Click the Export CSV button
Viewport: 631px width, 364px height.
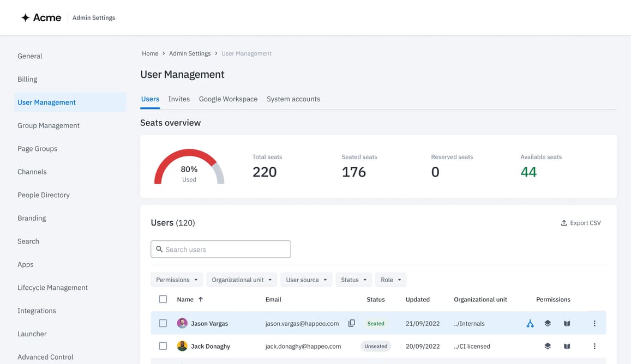(x=581, y=223)
